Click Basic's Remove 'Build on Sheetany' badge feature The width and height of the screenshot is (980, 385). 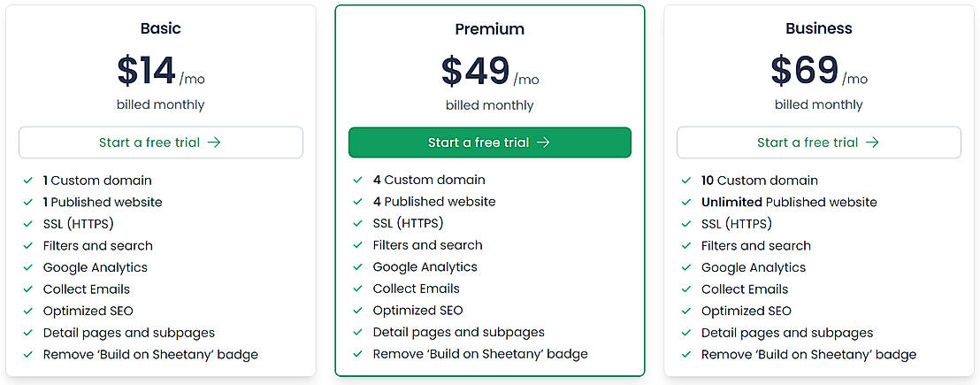tap(150, 355)
